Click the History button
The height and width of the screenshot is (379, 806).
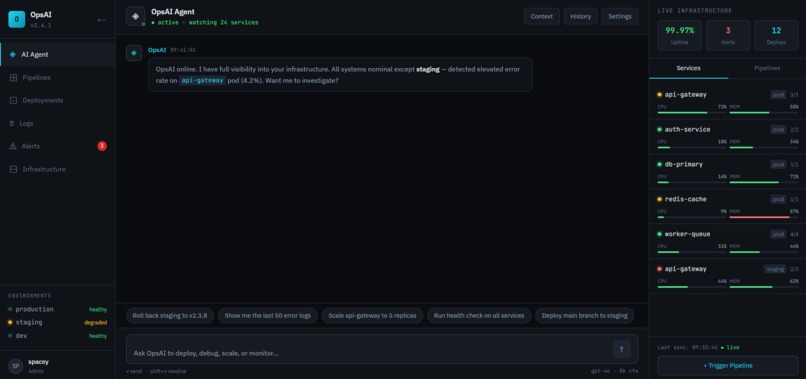pos(581,16)
